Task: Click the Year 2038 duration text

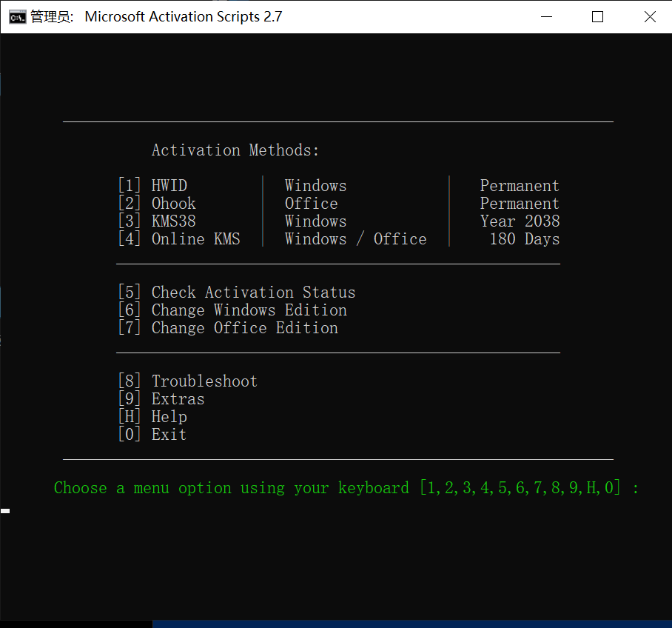Action: (520, 221)
